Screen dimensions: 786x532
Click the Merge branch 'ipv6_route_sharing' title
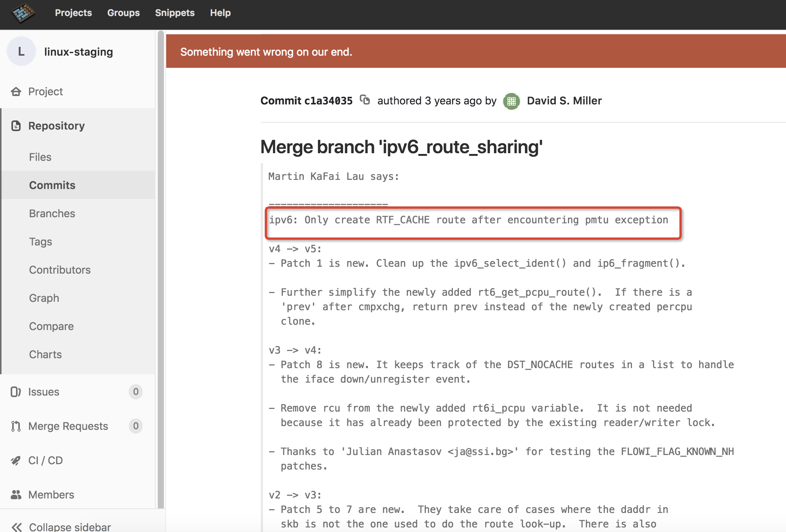point(401,147)
